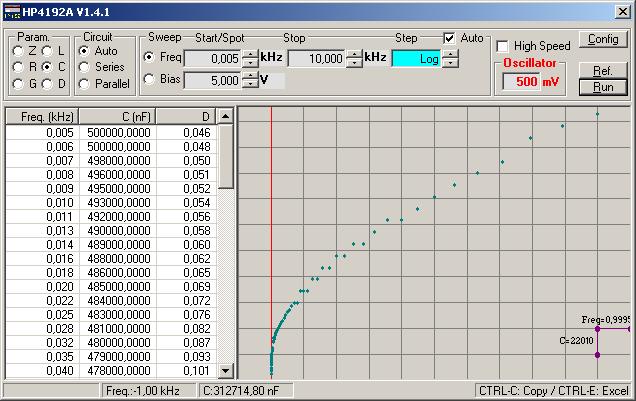Screen dimensions: 636x401
Task: Click the Bias voltage field
Action: coord(213,80)
